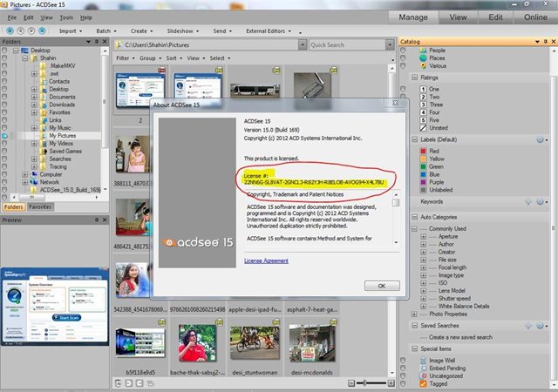The width and height of the screenshot is (558, 392).
Task: Open the Labels settings gear icon
Action: click(x=540, y=139)
